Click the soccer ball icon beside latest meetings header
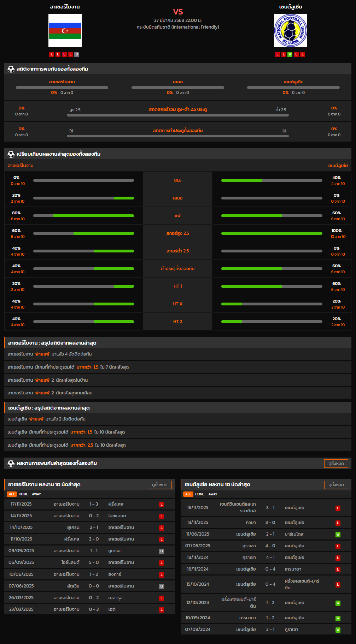 11,464
